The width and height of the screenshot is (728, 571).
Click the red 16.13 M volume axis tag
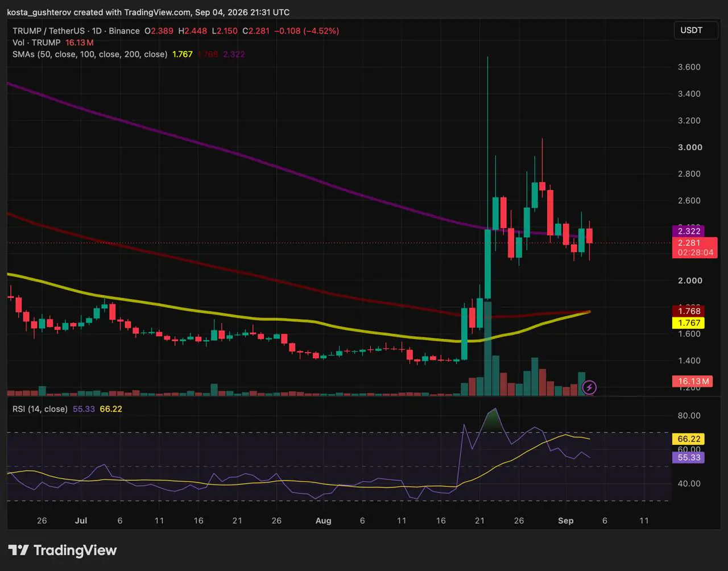coord(692,381)
